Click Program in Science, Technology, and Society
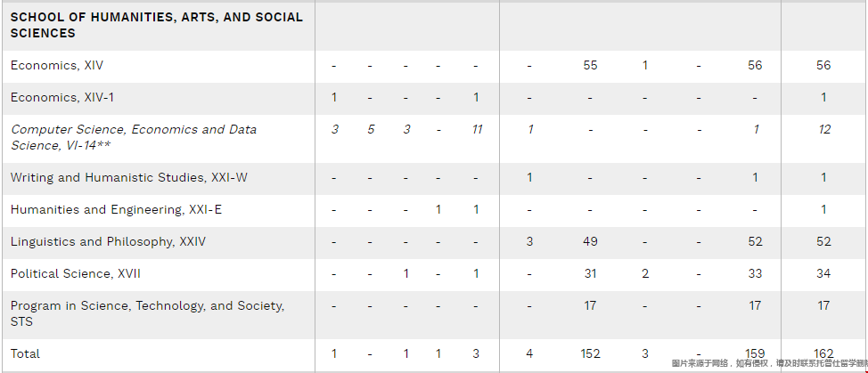This screenshot has width=868, height=373. pyautogui.click(x=147, y=313)
